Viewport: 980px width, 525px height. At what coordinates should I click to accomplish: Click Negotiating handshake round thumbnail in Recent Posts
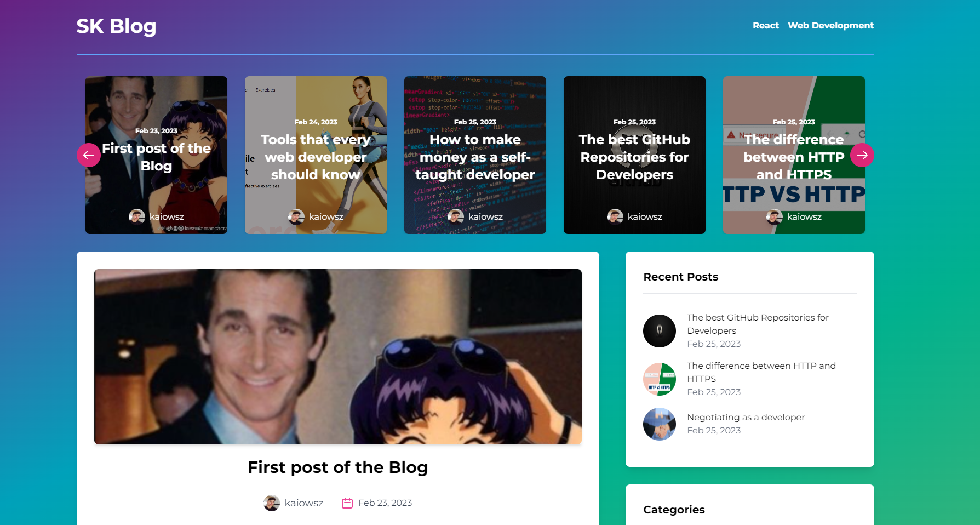660,424
